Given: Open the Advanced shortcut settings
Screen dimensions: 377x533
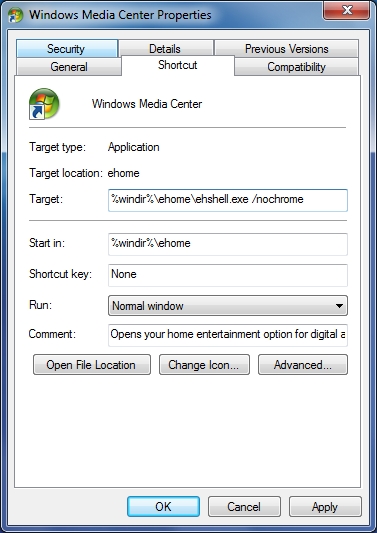Looking at the screenshot, I should [303, 365].
